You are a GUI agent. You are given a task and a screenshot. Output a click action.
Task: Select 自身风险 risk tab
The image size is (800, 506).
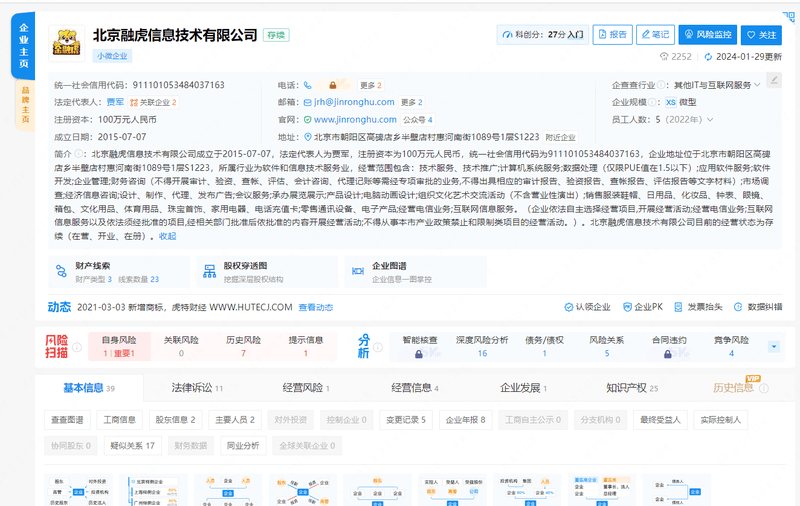tap(119, 346)
